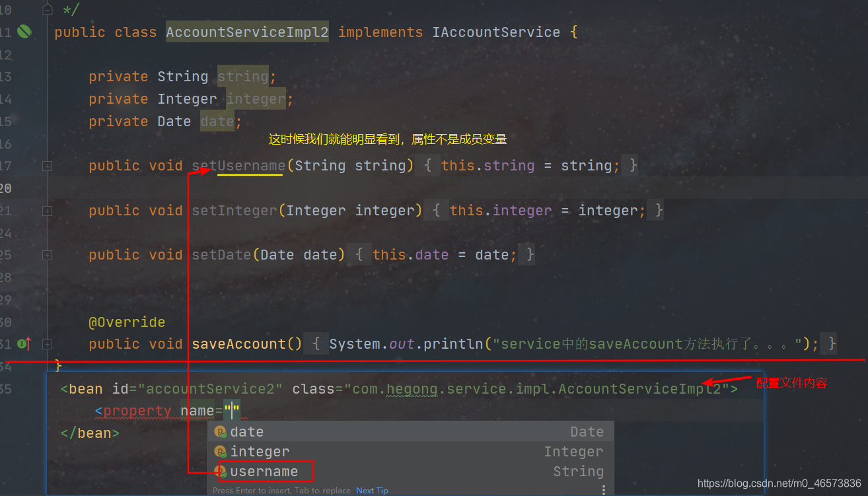Screen dimensions: 868x496
Task: Collapse the comment block ending with */
Action: (47, 9)
